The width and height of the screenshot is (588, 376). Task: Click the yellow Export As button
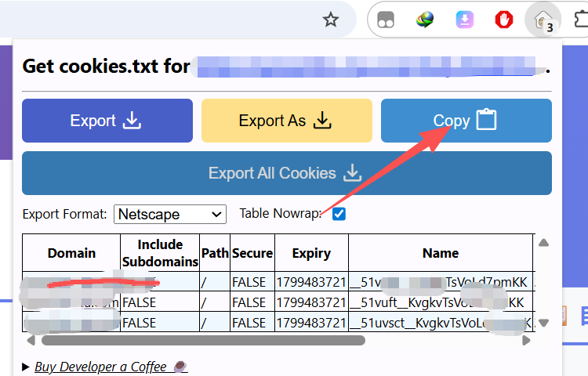286,121
